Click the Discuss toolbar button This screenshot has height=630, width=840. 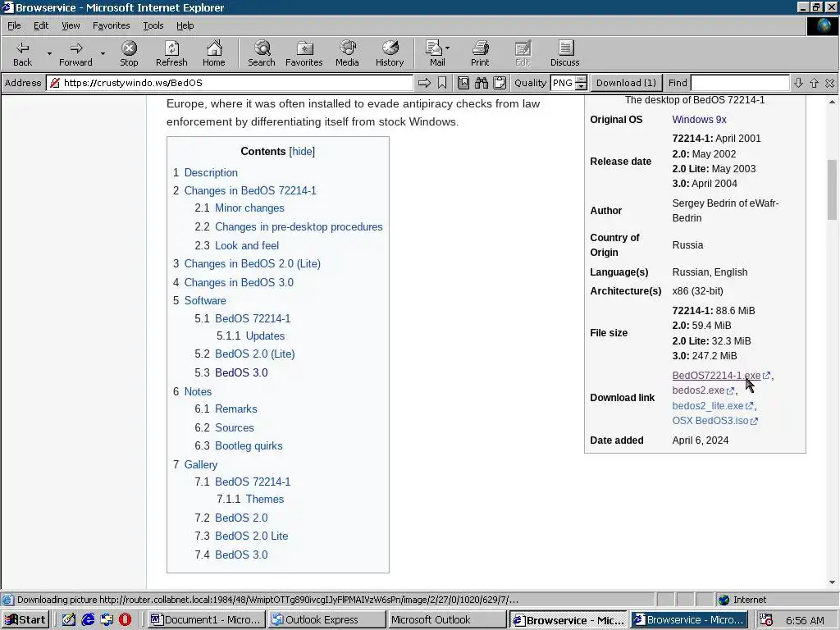[x=564, y=53]
